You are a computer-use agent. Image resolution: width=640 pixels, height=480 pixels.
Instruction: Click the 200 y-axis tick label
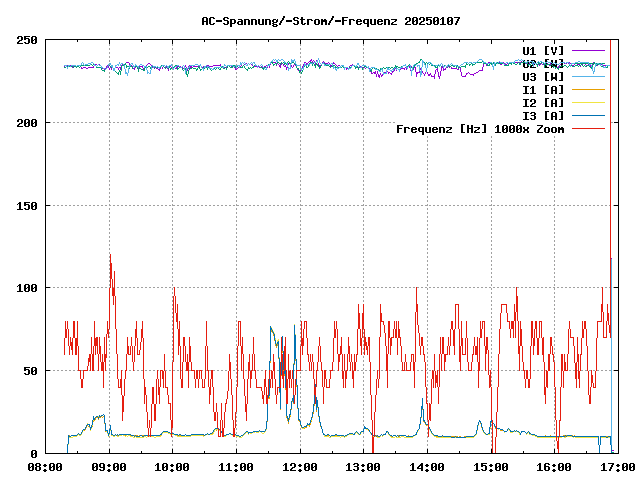[x=27, y=123]
